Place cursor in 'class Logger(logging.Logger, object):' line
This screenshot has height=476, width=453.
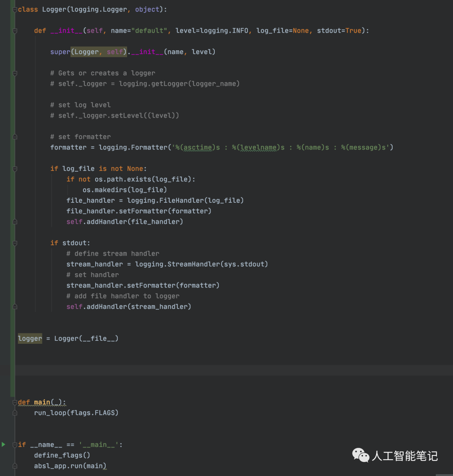(x=92, y=9)
